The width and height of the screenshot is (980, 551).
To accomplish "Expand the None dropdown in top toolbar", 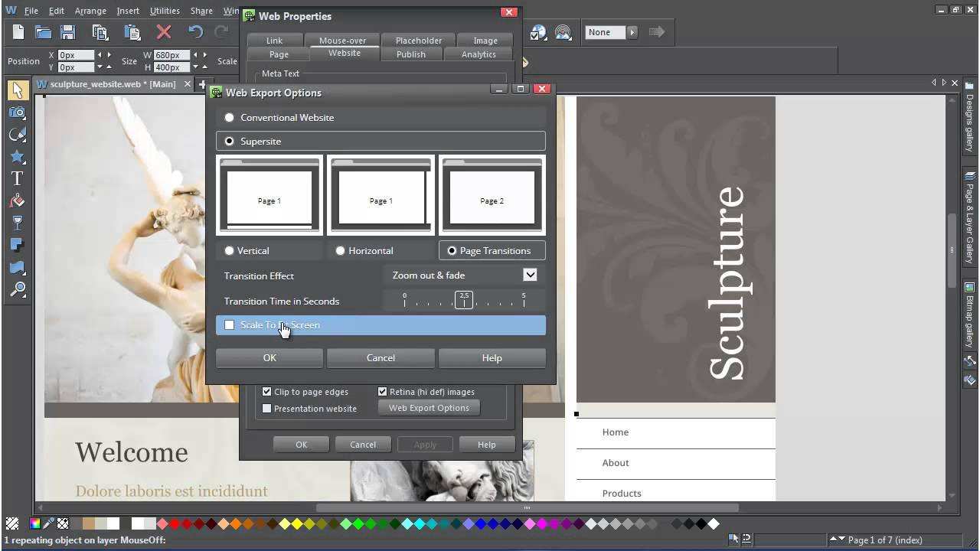I will pyautogui.click(x=632, y=32).
